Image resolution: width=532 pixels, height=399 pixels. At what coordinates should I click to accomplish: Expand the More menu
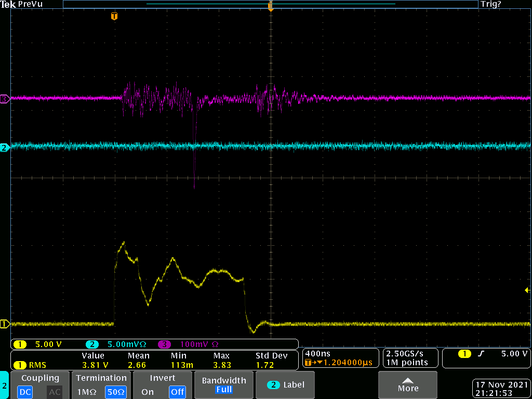[408, 385]
